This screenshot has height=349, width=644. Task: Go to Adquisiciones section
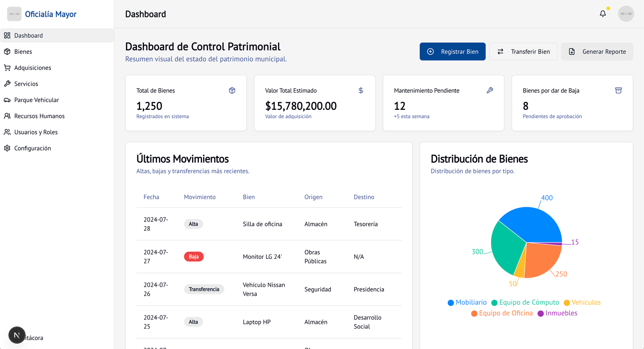[33, 68]
